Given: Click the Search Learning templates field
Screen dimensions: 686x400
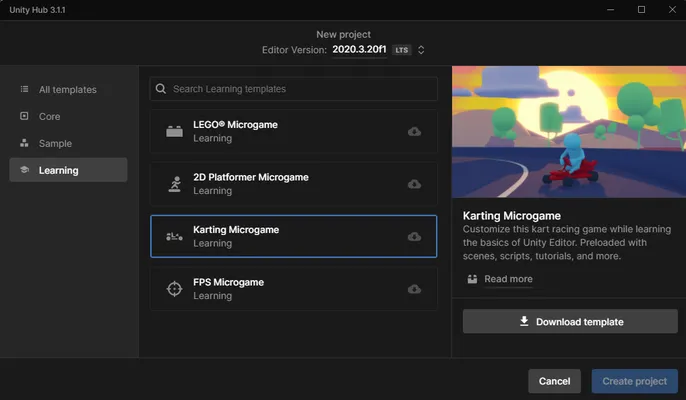Looking at the screenshot, I should [294, 89].
